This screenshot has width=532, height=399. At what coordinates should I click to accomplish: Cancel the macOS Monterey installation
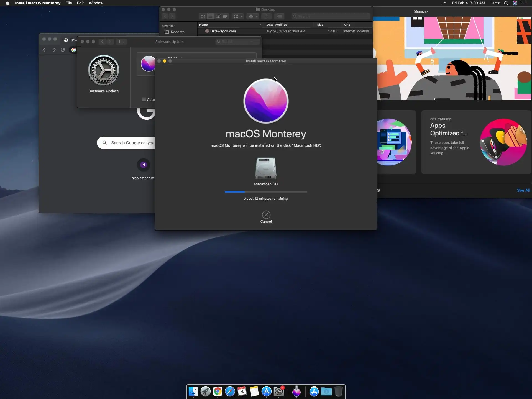coord(266,215)
